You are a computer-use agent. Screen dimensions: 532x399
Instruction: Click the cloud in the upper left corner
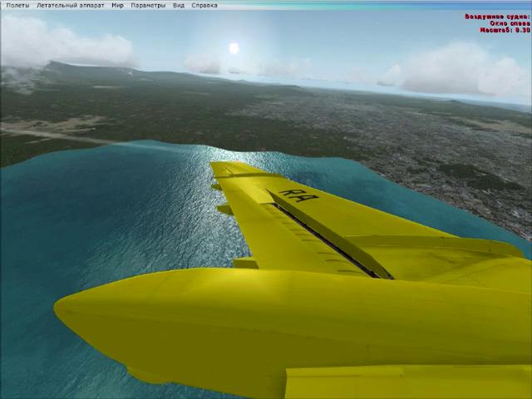click(50, 40)
